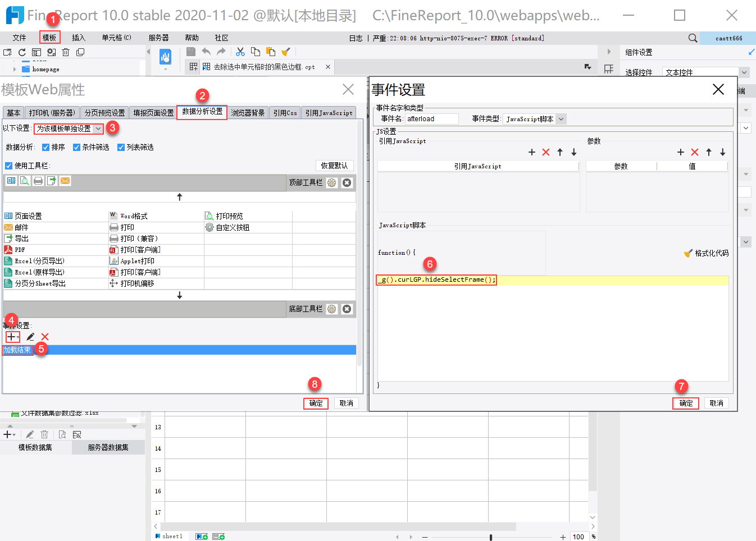Open the add-event plus dropdown under 事件设置
Viewport: 756px width, 541px height.
pos(12,337)
